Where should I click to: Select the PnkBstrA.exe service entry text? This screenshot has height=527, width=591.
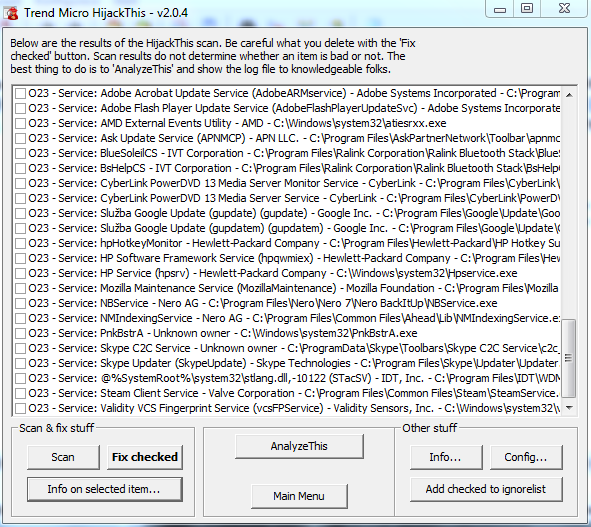pos(223,333)
